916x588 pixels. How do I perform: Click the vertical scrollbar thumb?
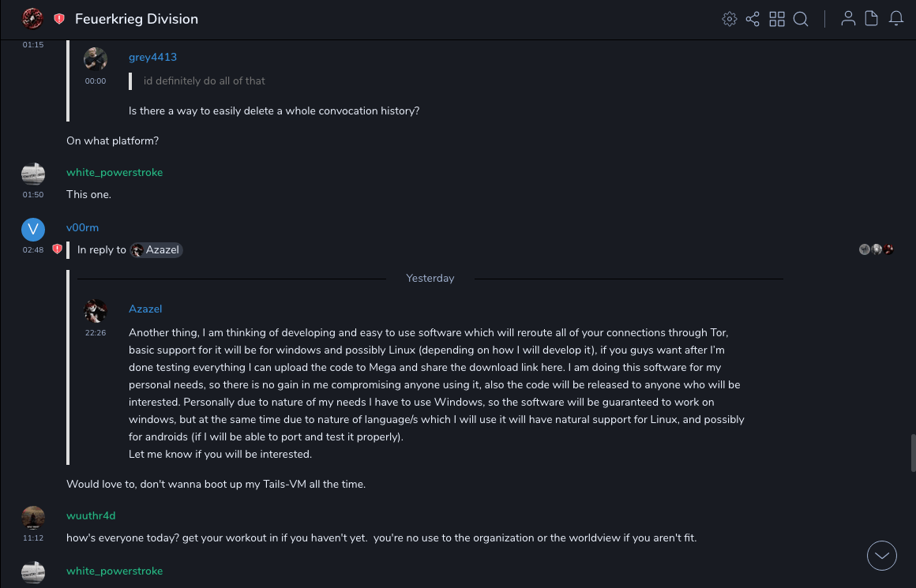(x=913, y=452)
